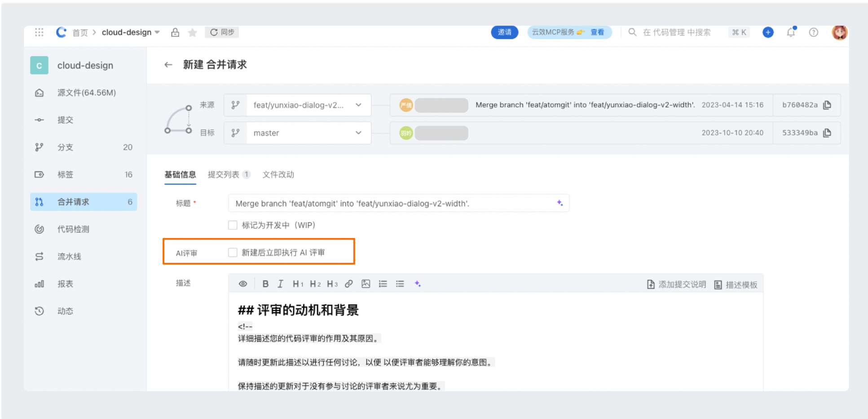Copy commit ID b760482a with copy icon
The width and height of the screenshot is (868, 419).
pyautogui.click(x=827, y=105)
